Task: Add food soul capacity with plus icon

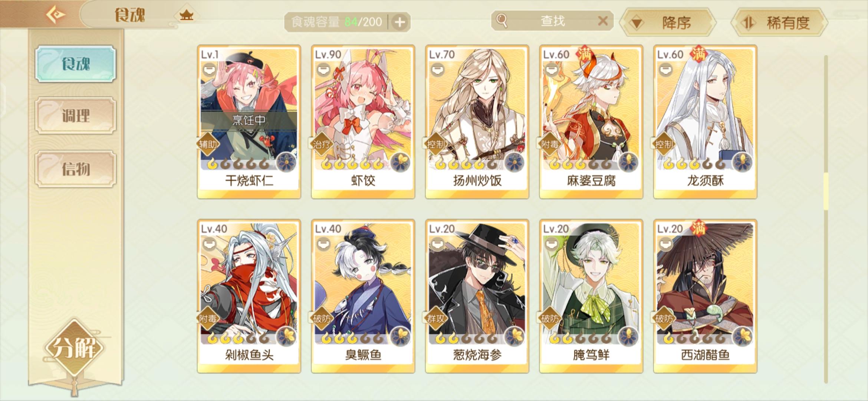Action: coord(400,22)
